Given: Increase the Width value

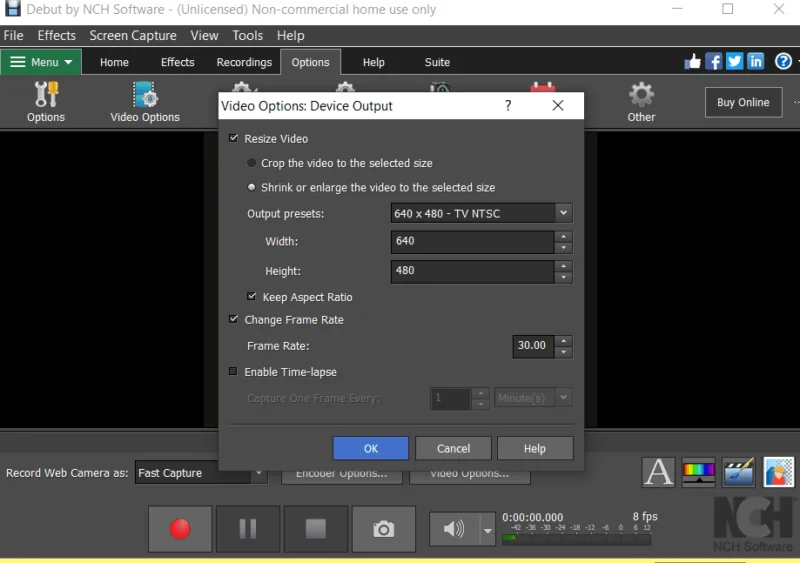Looking at the screenshot, I should [x=563, y=236].
